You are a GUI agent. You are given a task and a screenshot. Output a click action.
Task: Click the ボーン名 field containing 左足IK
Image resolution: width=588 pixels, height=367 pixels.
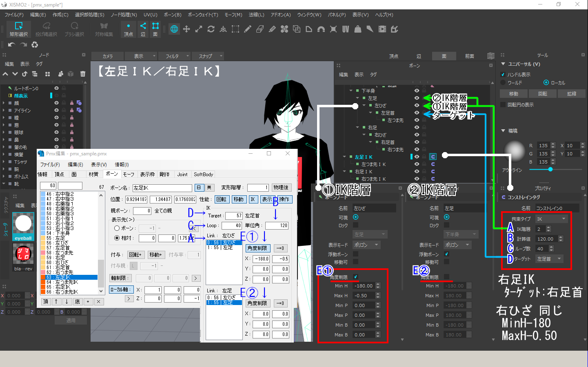[162, 188]
